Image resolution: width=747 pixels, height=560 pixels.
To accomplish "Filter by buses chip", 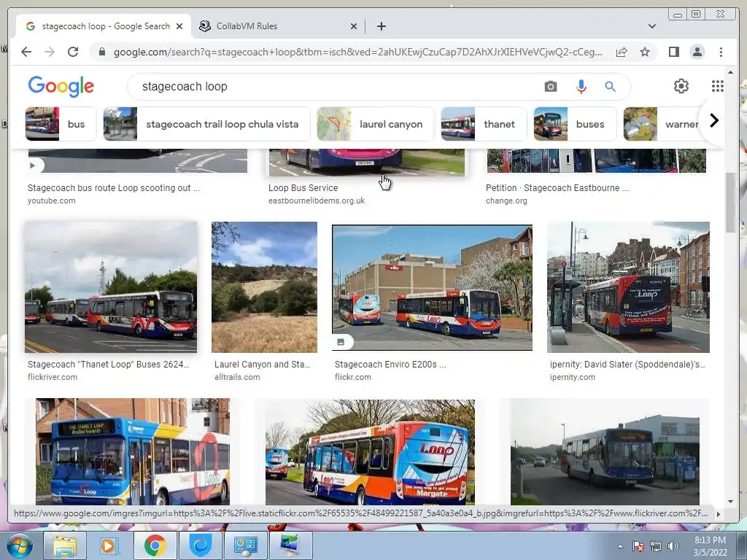I will [x=575, y=124].
